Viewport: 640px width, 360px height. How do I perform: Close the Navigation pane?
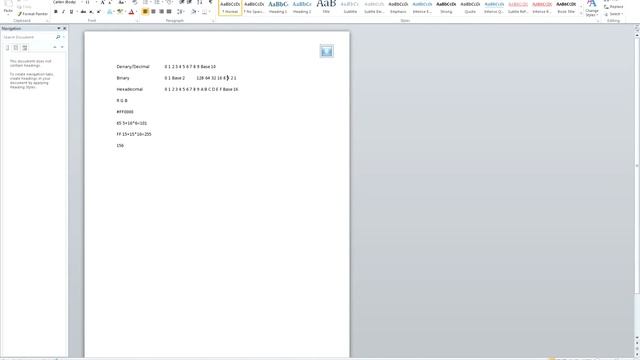tap(64, 29)
